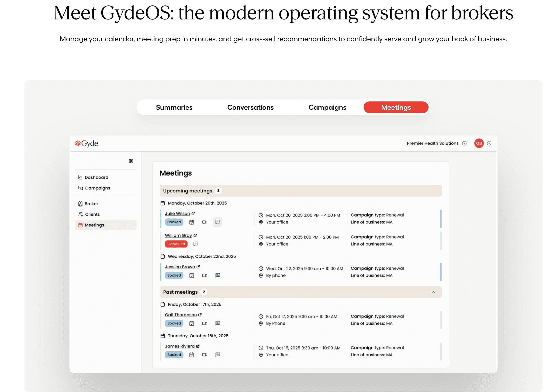This screenshot has height=392, width=546.
Task: Open James Riviera client link
Action: click(x=179, y=346)
